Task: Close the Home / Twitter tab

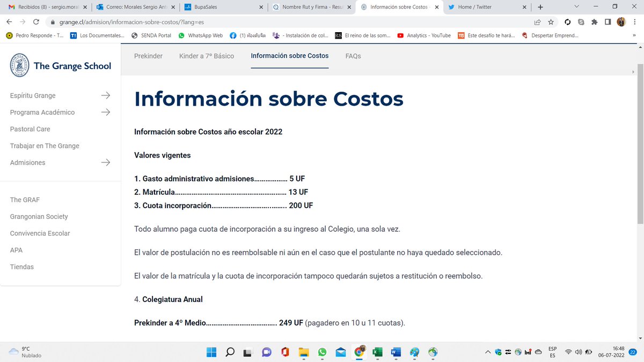Action: click(524, 7)
